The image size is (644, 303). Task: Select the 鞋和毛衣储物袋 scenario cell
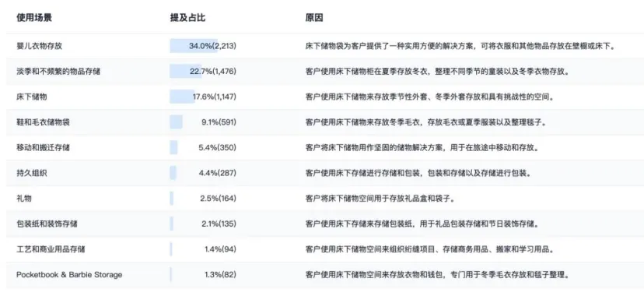point(43,122)
